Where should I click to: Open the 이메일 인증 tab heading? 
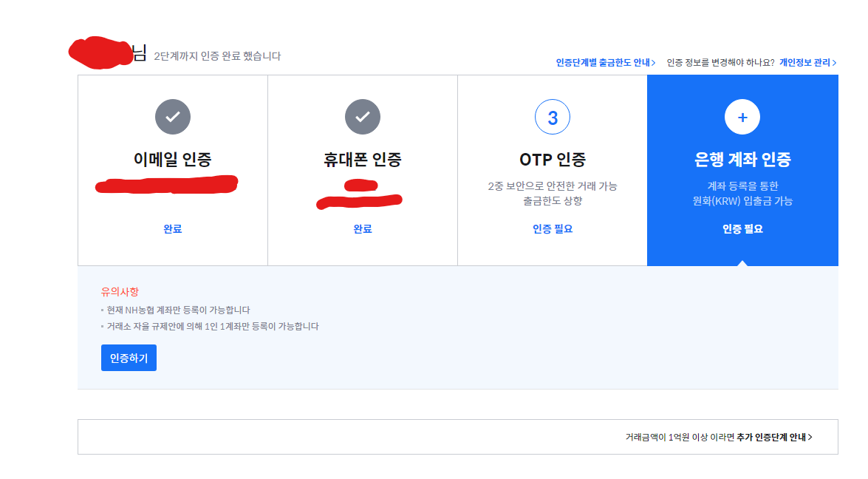pyautogui.click(x=173, y=160)
